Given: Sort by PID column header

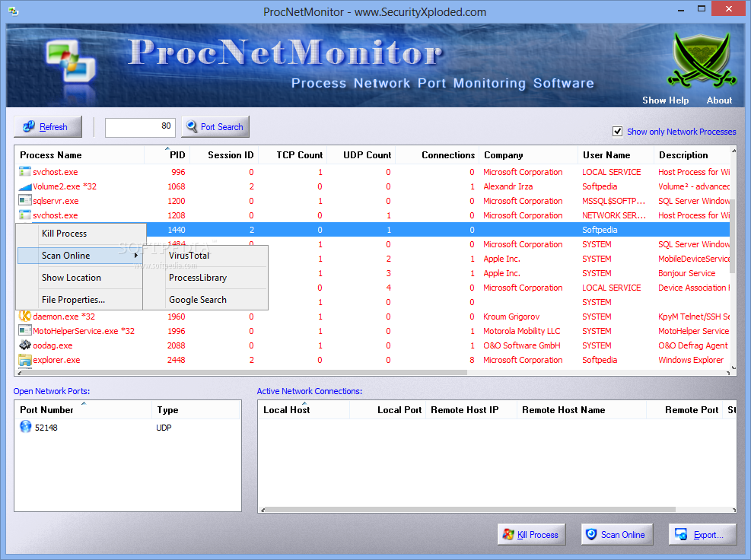Looking at the screenshot, I should [167, 154].
